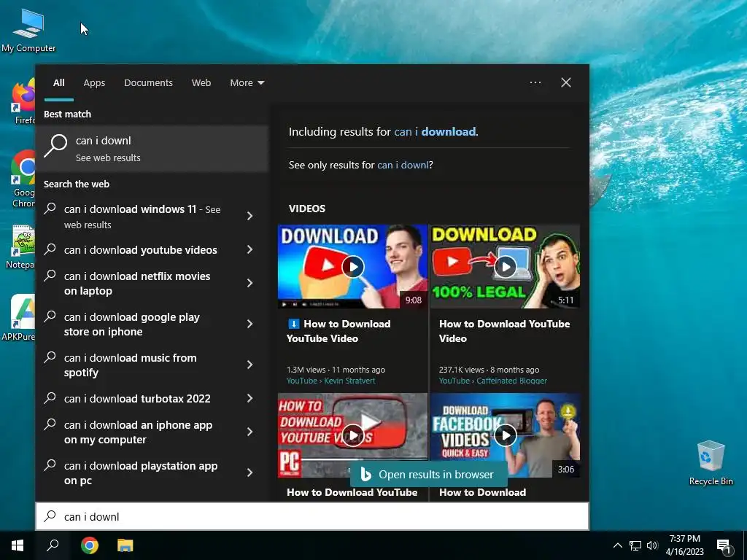This screenshot has width=747, height=560.
Task: Select the All search tab
Action: [x=58, y=83]
